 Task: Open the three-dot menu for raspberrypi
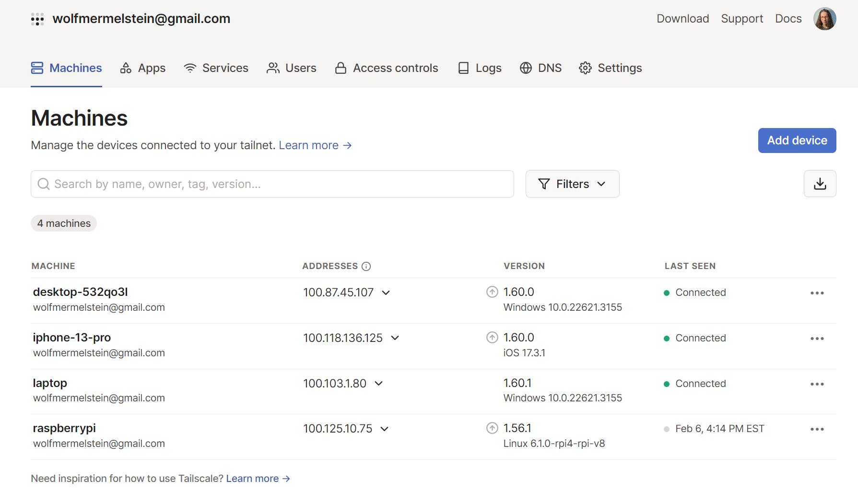pos(817,429)
